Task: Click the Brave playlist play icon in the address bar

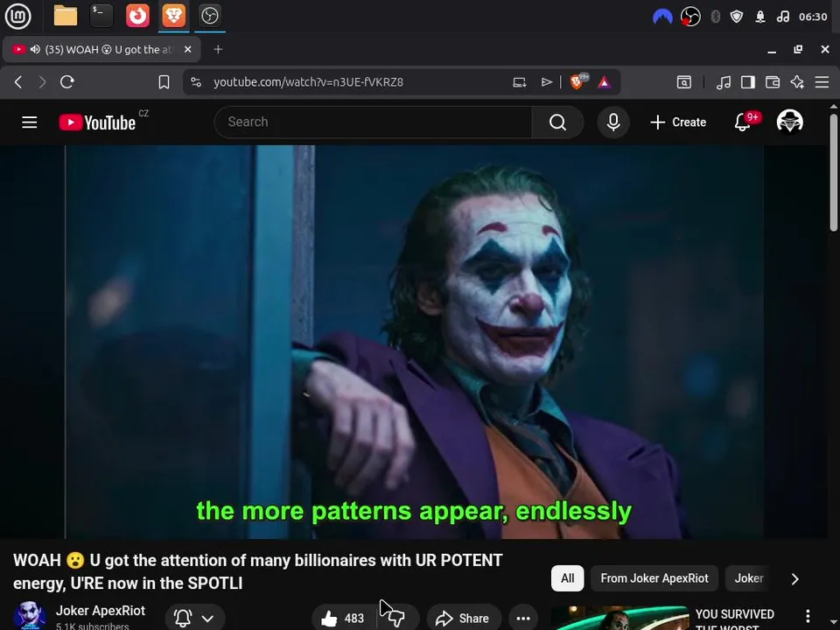Action: tap(546, 82)
